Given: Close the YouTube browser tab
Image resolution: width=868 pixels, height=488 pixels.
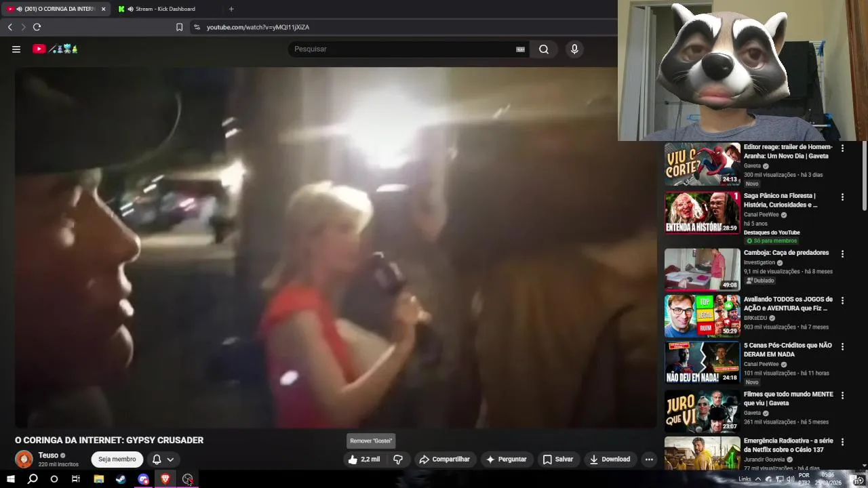Looking at the screenshot, I should [104, 9].
